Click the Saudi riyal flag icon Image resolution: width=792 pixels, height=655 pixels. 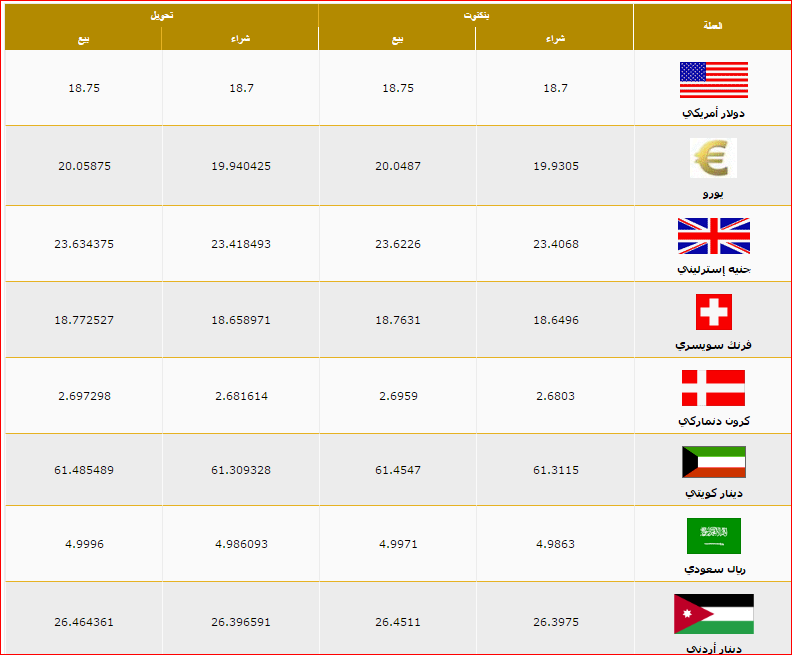tap(714, 536)
